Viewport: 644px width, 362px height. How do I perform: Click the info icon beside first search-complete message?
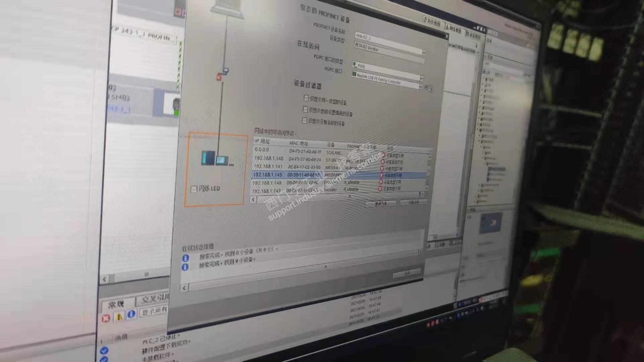[185, 258]
